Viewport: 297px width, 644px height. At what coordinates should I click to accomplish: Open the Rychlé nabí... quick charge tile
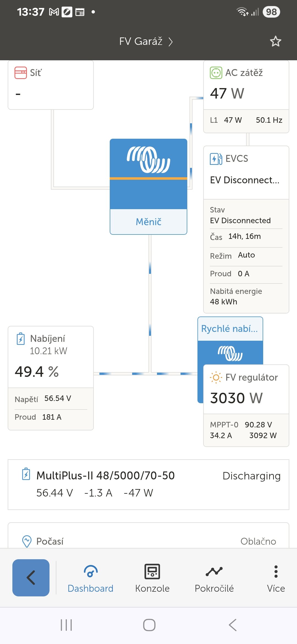click(230, 329)
